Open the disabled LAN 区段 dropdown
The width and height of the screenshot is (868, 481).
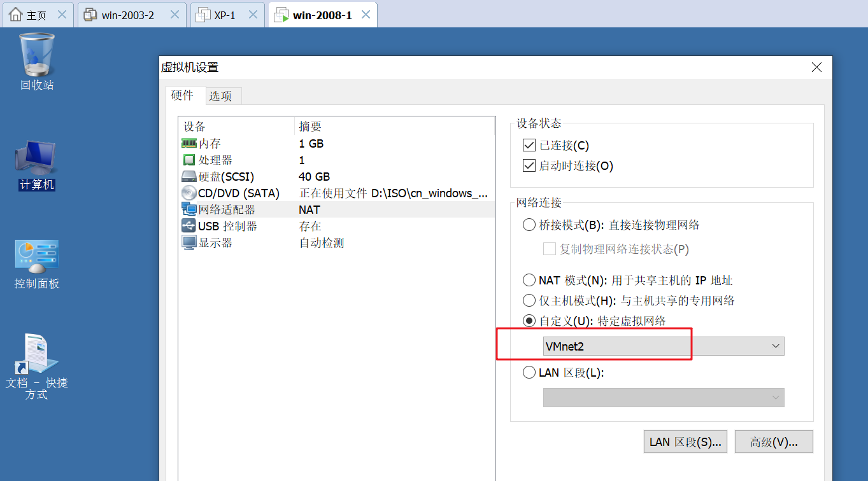664,398
